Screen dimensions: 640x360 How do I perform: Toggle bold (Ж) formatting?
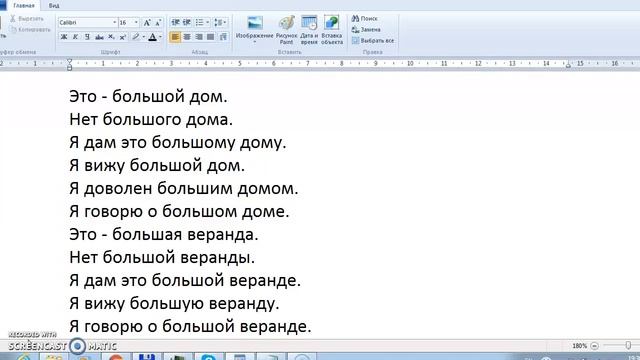(x=64, y=37)
